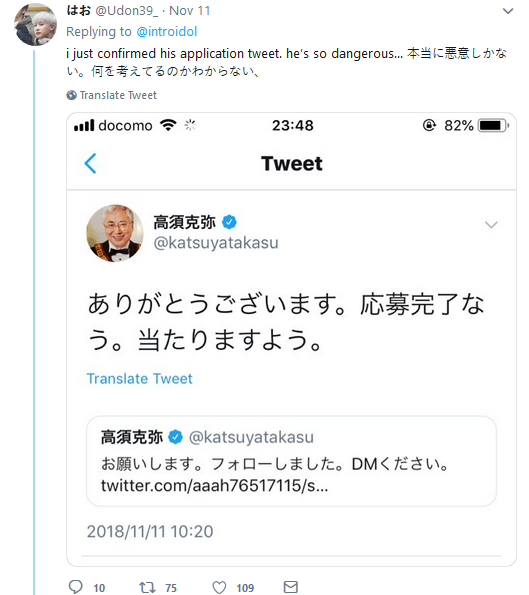The width and height of the screenshot is (529, 595).
Task: Click the 高須克弥 profile photo
Action: (115, 233)
